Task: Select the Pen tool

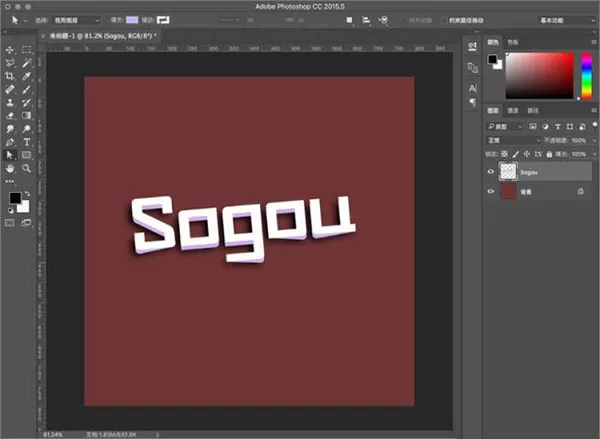Action: click(10, 142)
